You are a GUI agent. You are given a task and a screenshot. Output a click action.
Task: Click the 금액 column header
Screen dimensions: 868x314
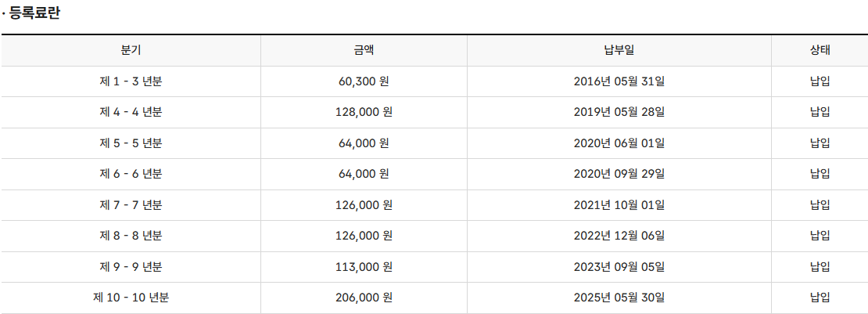364,50
